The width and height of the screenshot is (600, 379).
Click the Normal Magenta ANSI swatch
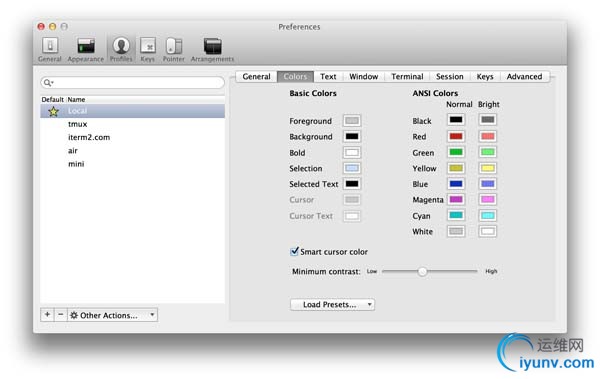[x=456, y=199]
